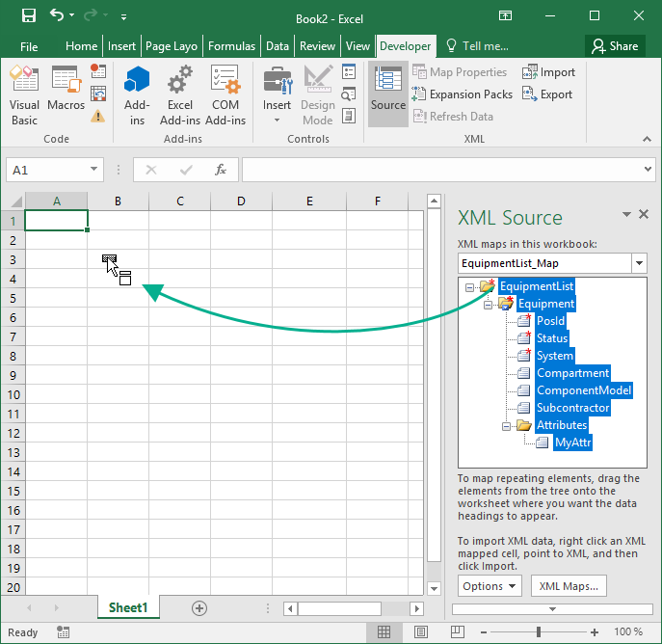Adjust the zoom slider in the status bar
Viewport: 662px width, 644px height.
tap(538, 632)
